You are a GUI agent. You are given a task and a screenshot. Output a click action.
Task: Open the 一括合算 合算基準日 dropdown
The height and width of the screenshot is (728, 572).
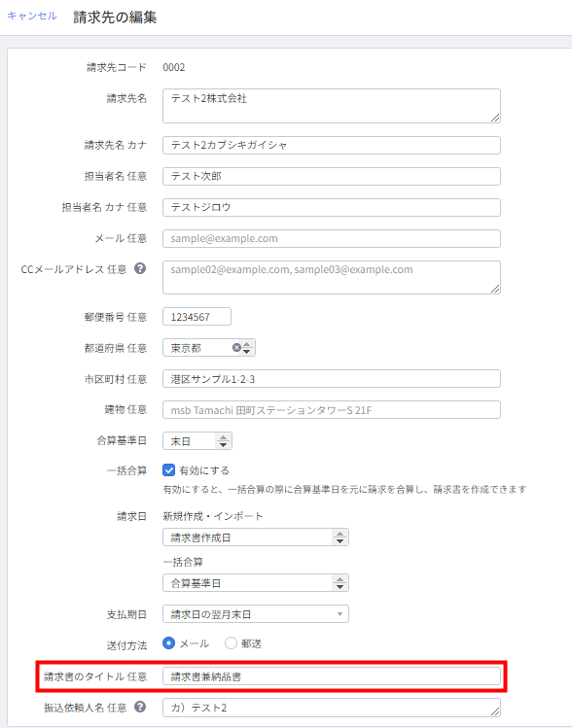[x=256, y=583]
